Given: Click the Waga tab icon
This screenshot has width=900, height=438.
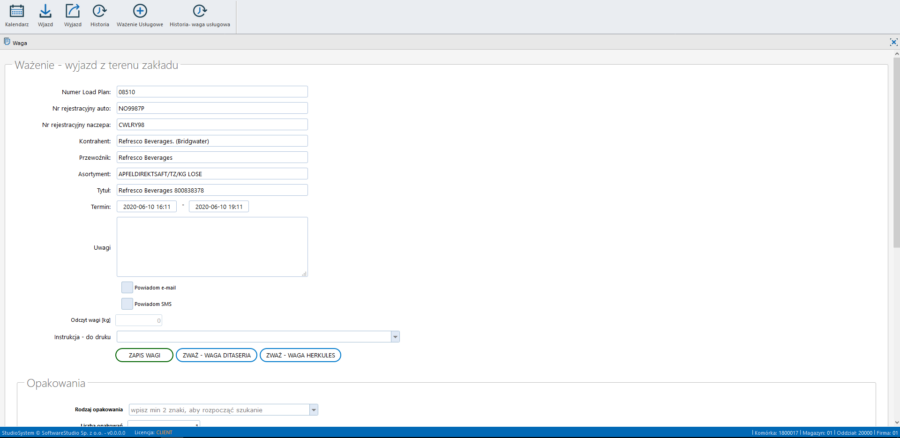Looking at the screenshot, I should coord(7,42).
